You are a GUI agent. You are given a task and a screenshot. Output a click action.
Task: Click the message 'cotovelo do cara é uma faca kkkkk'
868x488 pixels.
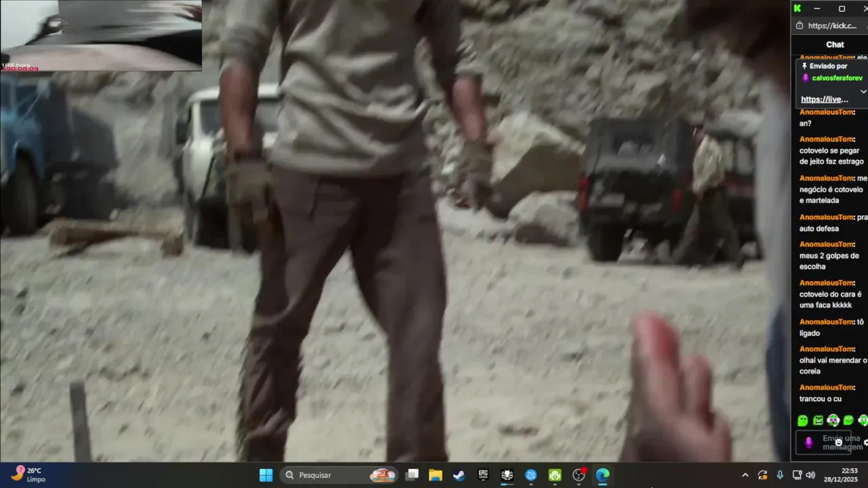click(831, 300)
